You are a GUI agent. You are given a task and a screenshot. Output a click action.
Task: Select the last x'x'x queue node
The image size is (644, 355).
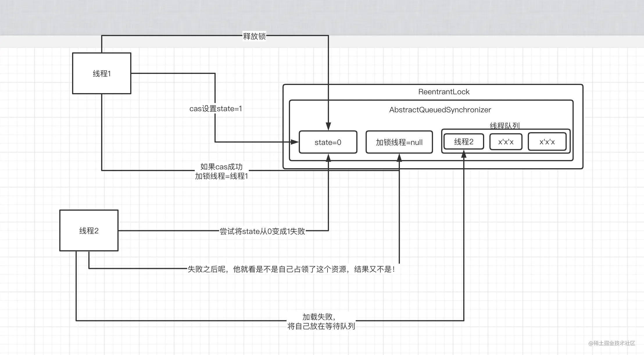547,142
